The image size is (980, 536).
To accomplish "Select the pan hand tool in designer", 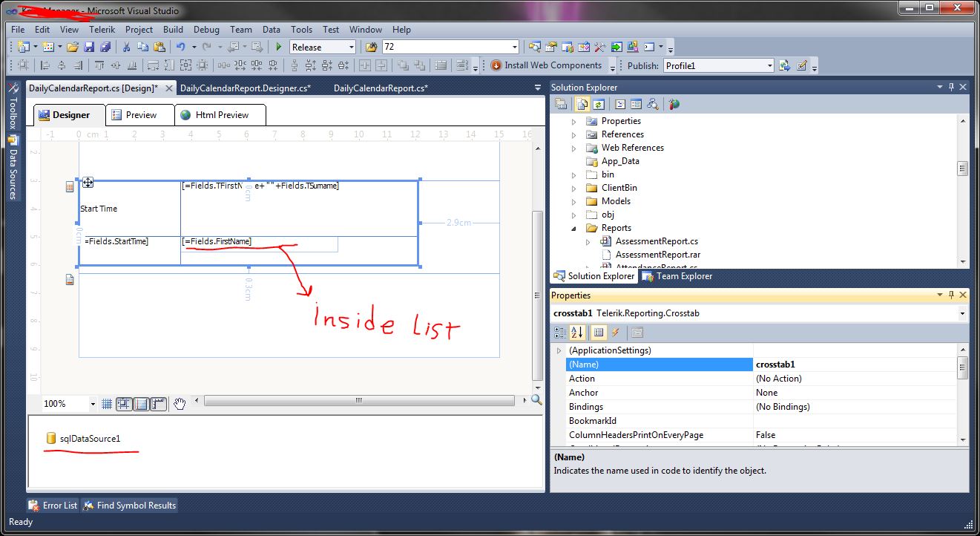I will click(180, 404).
